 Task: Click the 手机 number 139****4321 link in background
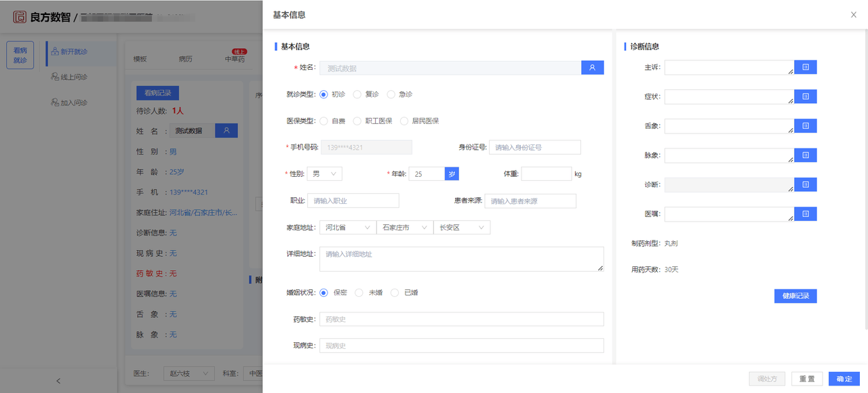[x=189, y=192]
